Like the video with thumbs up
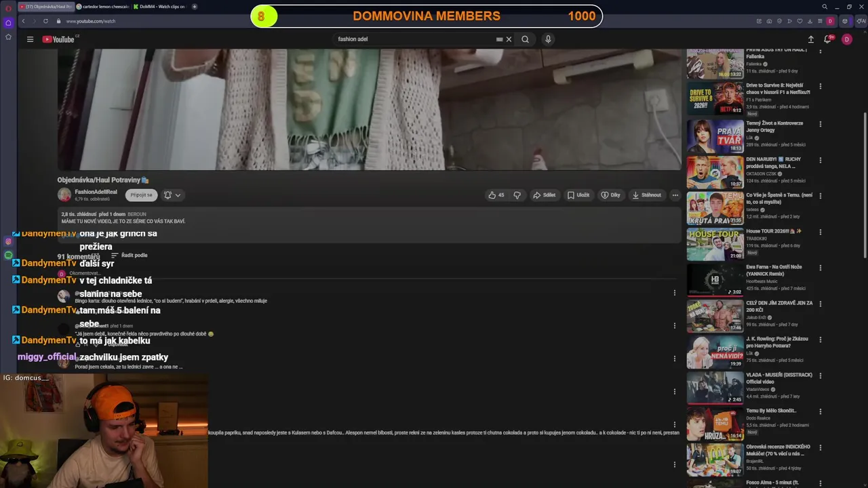 (496, 195)
